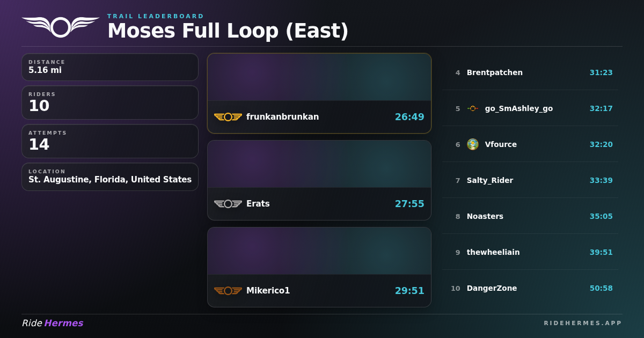Open the Ride Hermes footer logo
644x338 pixels.
pyautogui.click(x=53, y=323)
